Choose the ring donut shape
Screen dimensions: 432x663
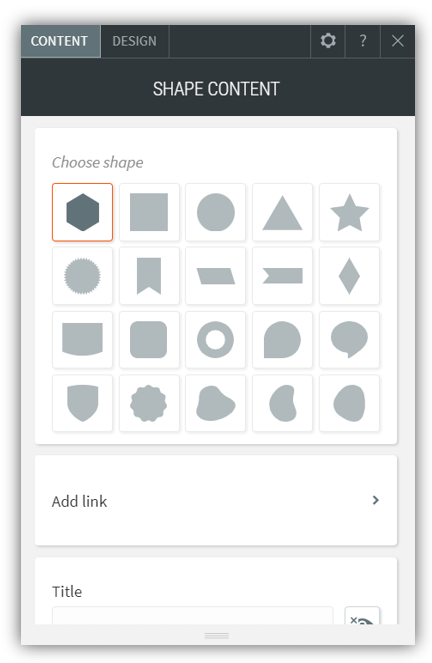(x=216, y=340)
